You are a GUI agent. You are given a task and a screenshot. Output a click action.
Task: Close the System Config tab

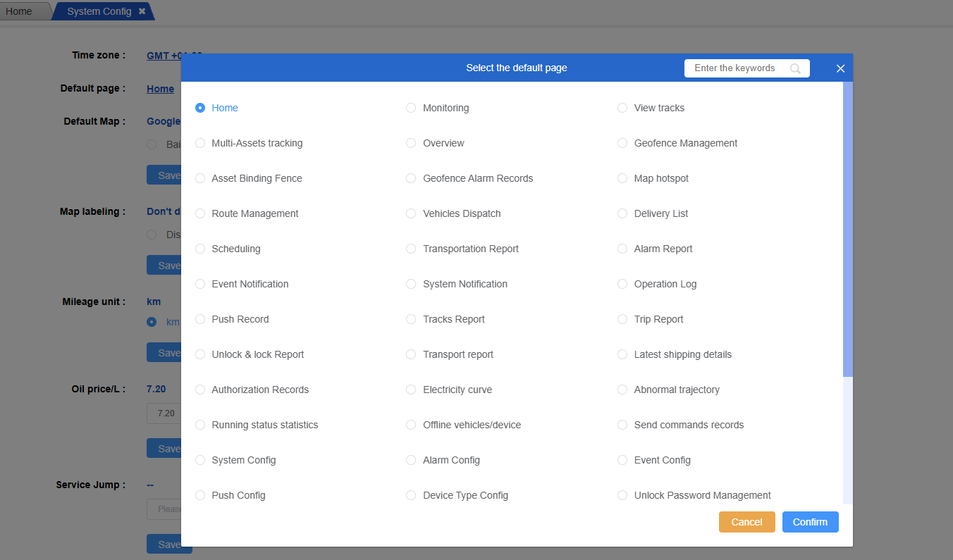tap(142, 11)
